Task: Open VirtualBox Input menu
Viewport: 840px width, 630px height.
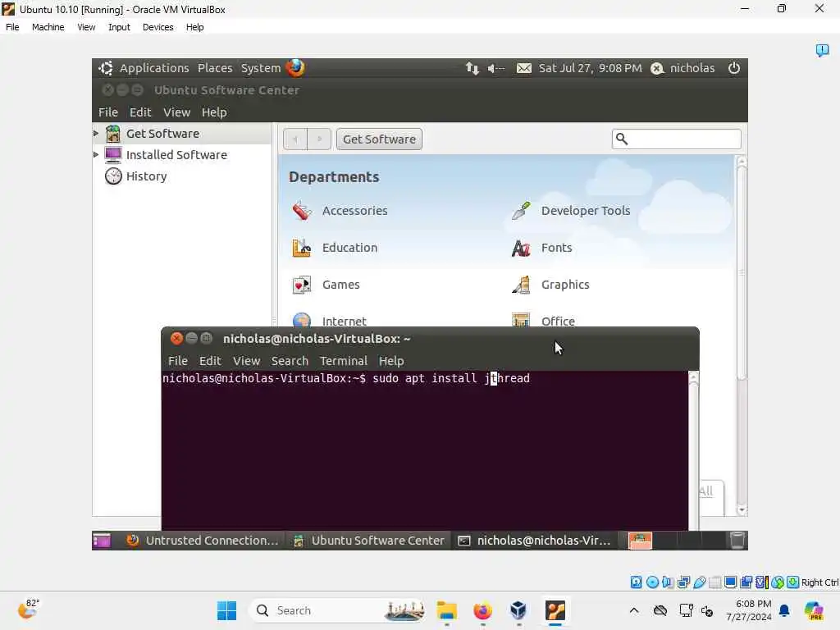Action: tap(119, 27)
